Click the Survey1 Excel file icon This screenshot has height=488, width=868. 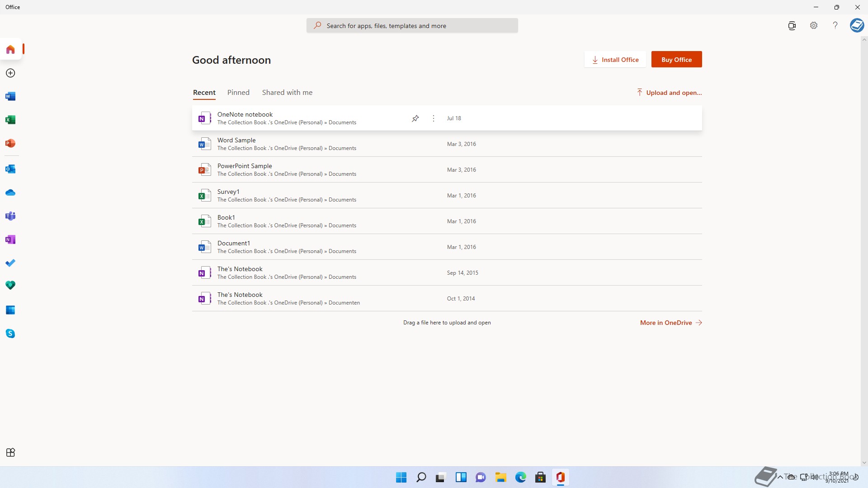click(204, 196)
